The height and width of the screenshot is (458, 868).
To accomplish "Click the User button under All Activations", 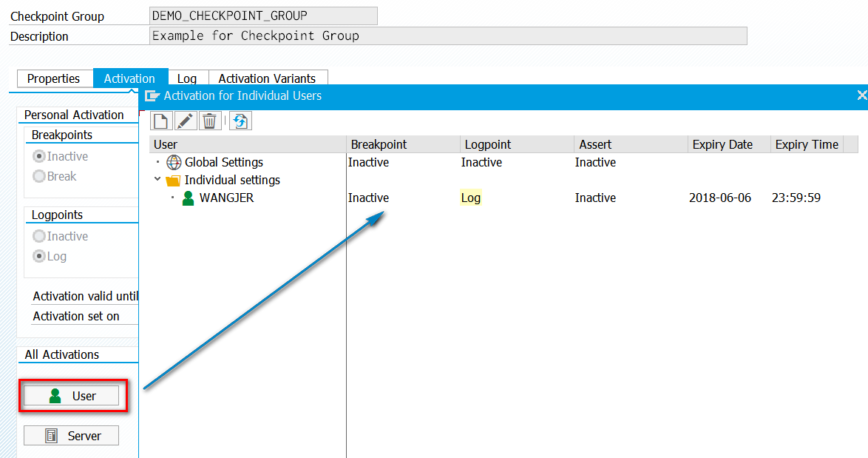I will [x=72, y=395].
